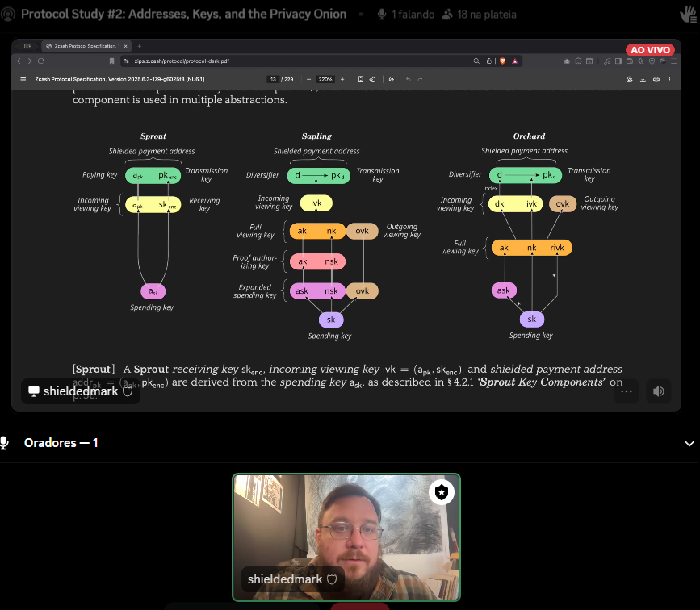Click the AO VIVO live badge

pos(650,50)
